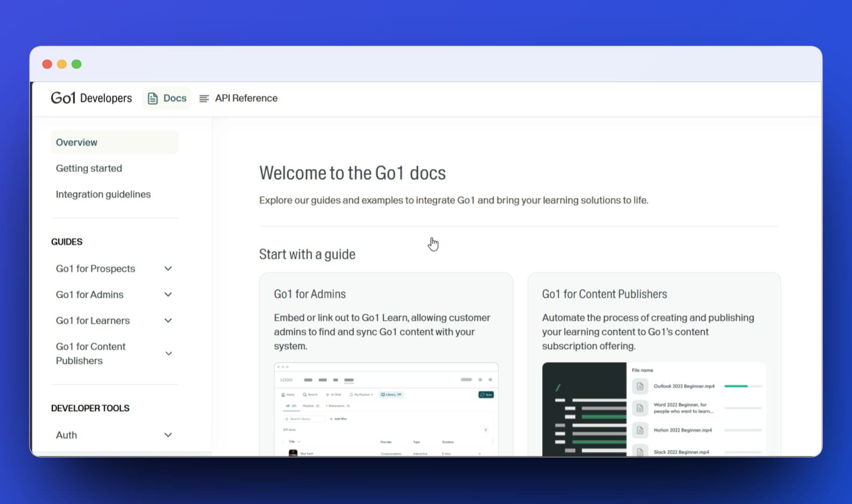852x504 pixels.
Task: Click the API Reference lines icon
Action: (x=204, y=98)
